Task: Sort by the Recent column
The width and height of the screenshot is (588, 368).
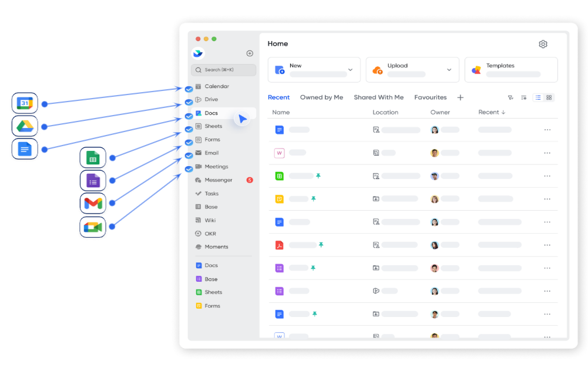Action: pyautogui.click(x=492, y=112)
